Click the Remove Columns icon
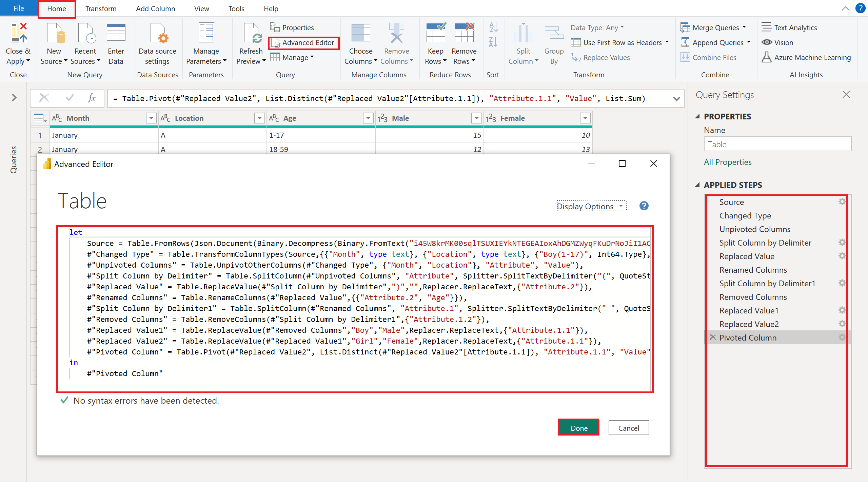Screen dimensions: 868x482 click(396, 33)
